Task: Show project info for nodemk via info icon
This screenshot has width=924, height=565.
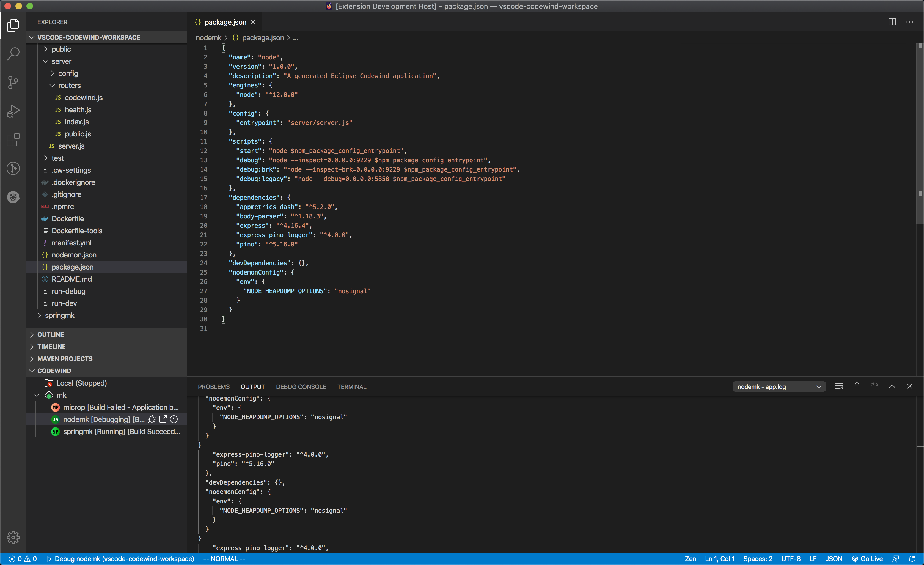Action: tap(174, 419)
